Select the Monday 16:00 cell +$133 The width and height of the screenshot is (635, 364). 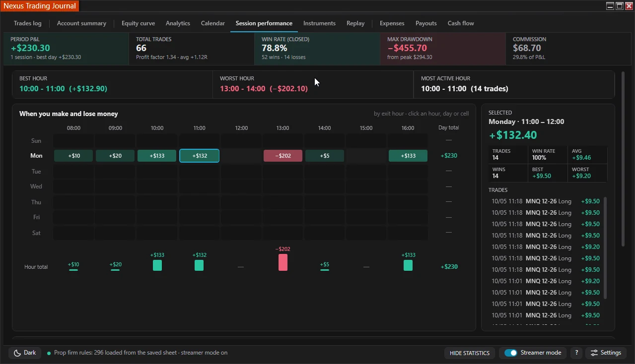[408, 156]
